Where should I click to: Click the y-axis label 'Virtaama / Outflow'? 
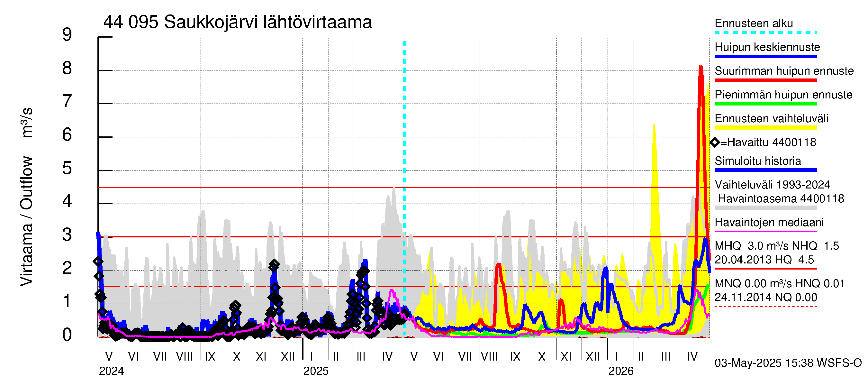click(26, 221)
